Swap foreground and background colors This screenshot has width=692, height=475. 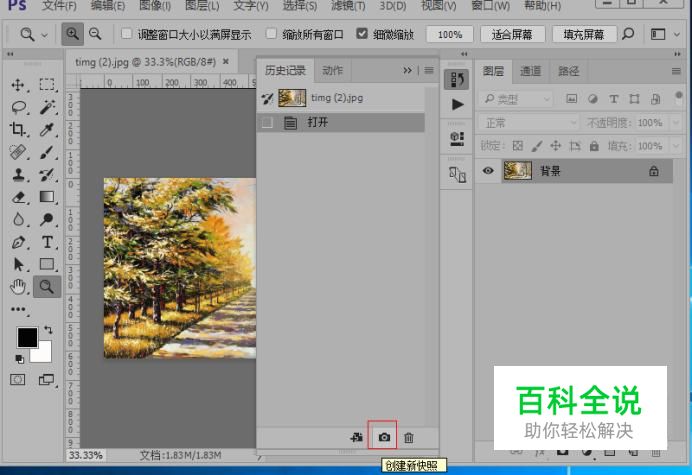[x=48, y=330]
